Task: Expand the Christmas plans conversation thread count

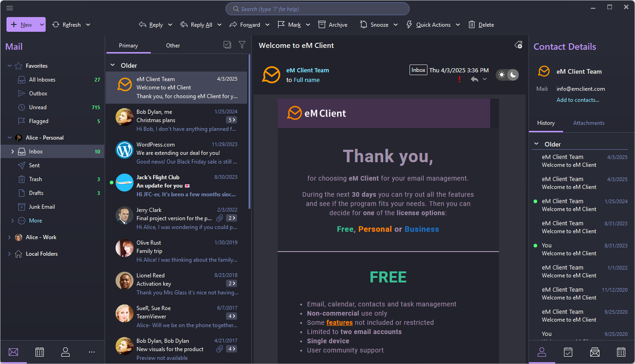Action: click(231, 120)
